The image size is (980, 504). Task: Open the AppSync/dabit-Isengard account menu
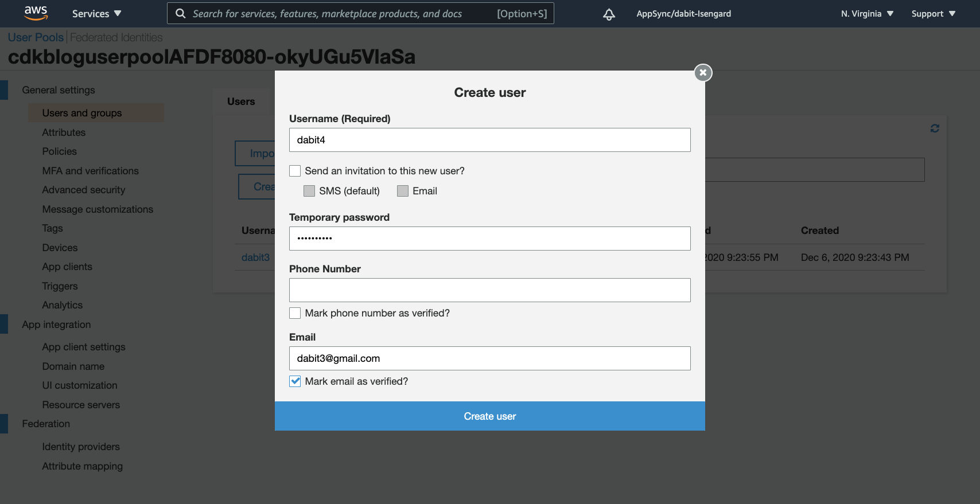683,14
